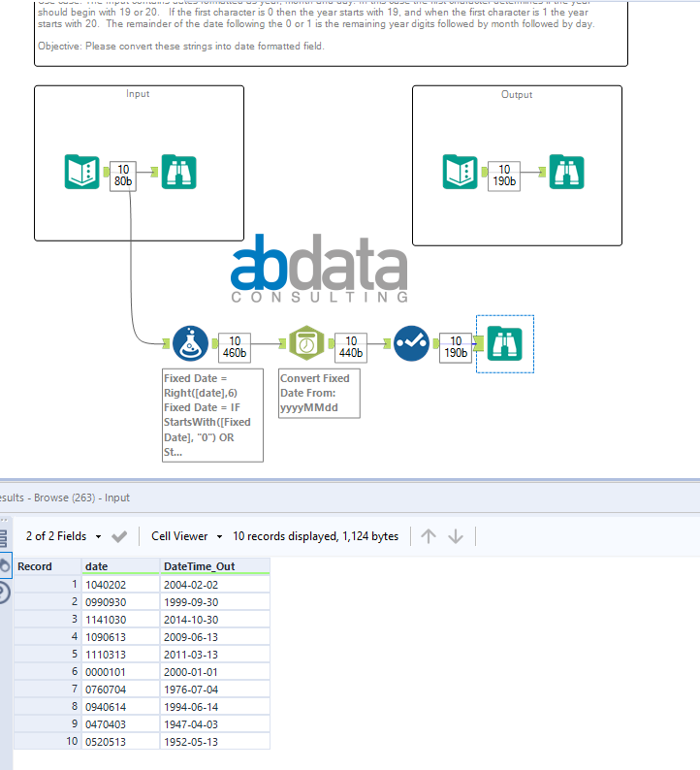Click the DateTime_Out column header
Viewport: 700px width, 770px height.
coord(215,566)
